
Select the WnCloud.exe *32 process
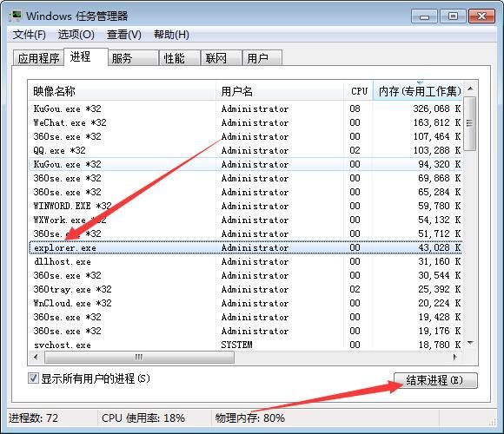246,303
